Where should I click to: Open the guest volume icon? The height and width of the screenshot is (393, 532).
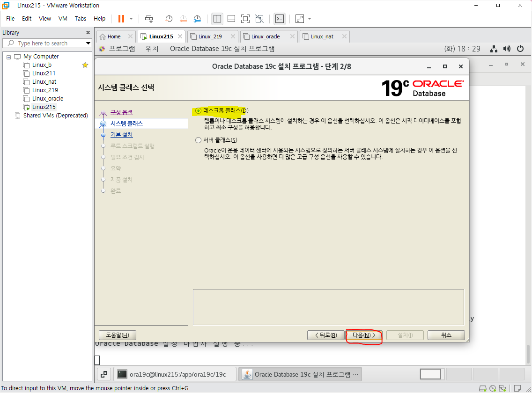tap(507, 49)
